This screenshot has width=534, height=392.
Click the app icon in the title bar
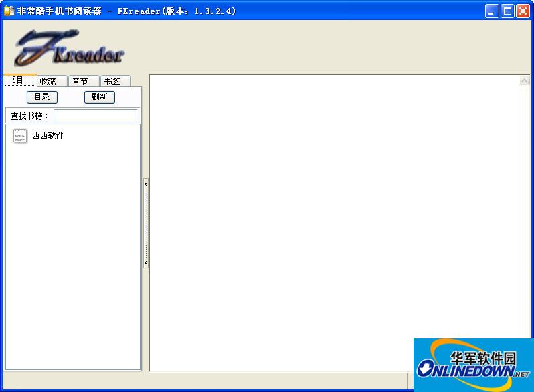(x=9, y=11)
